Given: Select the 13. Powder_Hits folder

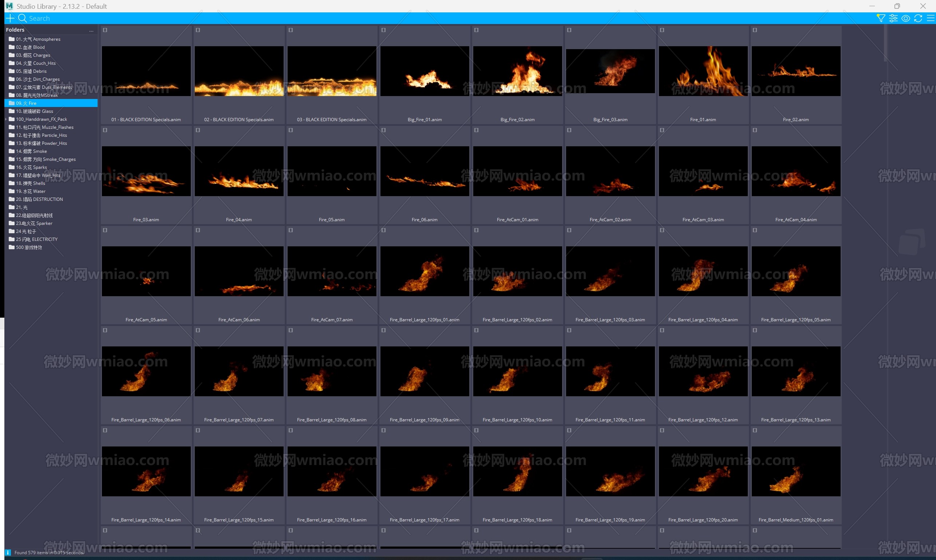Looking at the screenshot, I should tap(51, 143).
